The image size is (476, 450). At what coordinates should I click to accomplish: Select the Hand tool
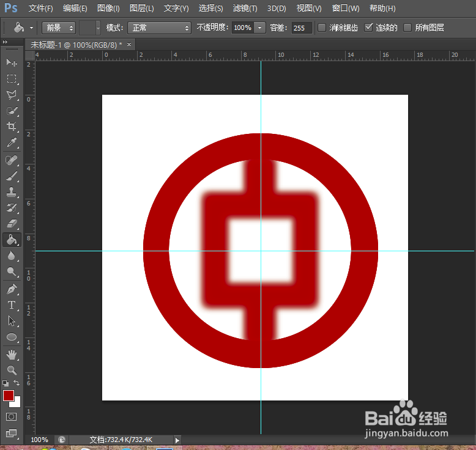12,354
